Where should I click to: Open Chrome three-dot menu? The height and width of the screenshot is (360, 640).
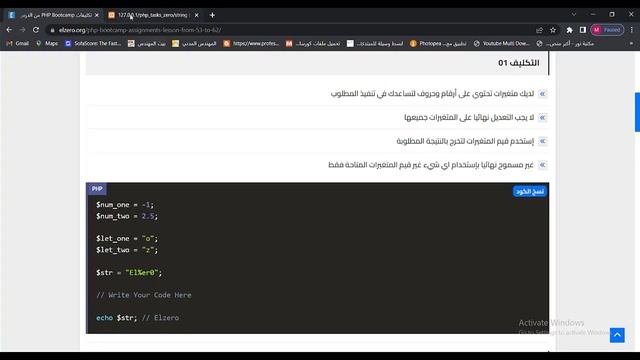tap(631, 30)
